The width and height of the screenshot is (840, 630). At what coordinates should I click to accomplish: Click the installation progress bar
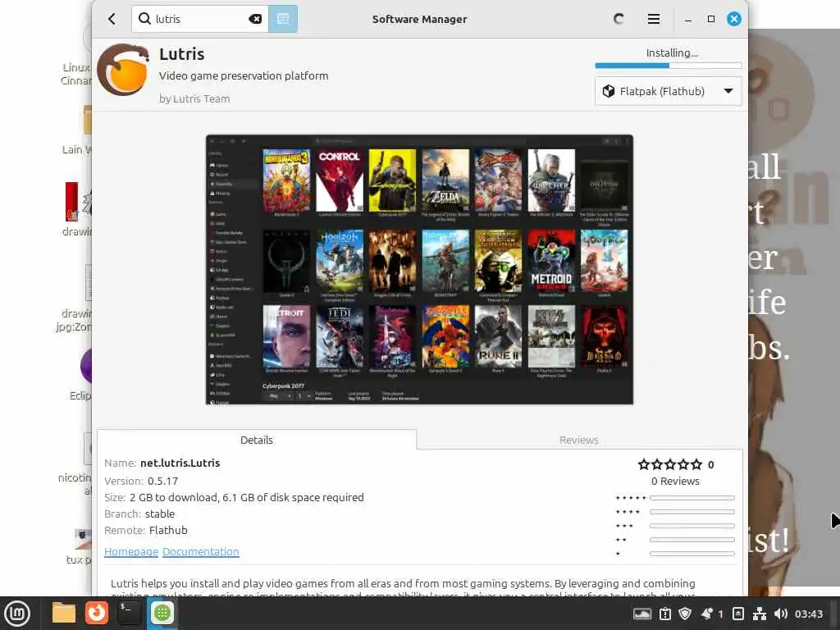point(668,66)
